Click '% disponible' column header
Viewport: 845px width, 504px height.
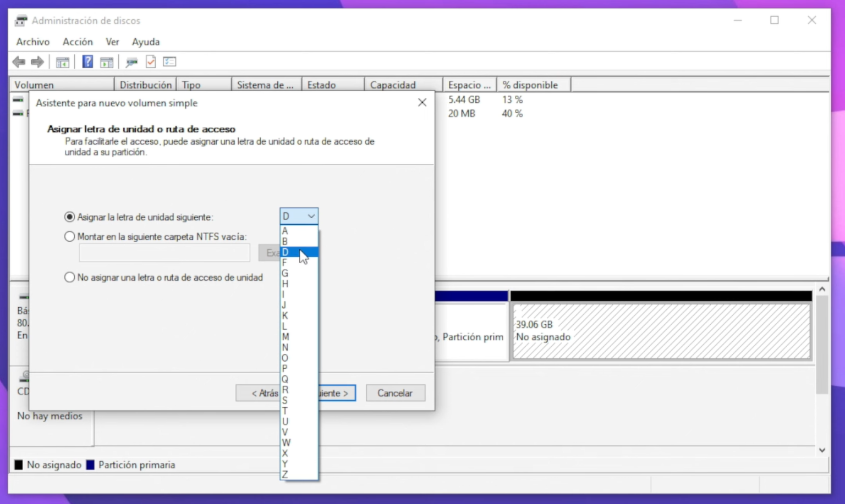534,85
